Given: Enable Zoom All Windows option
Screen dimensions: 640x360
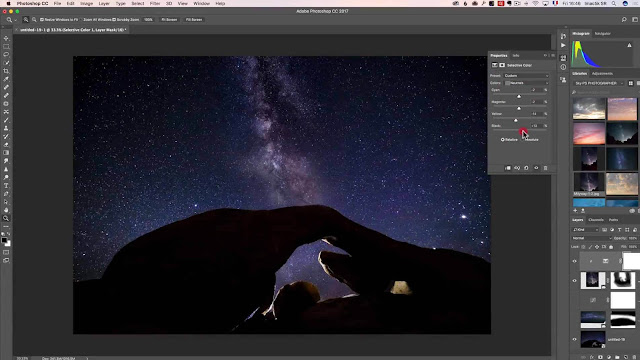Looking at the screenshot, I should (x=97, y=20).
